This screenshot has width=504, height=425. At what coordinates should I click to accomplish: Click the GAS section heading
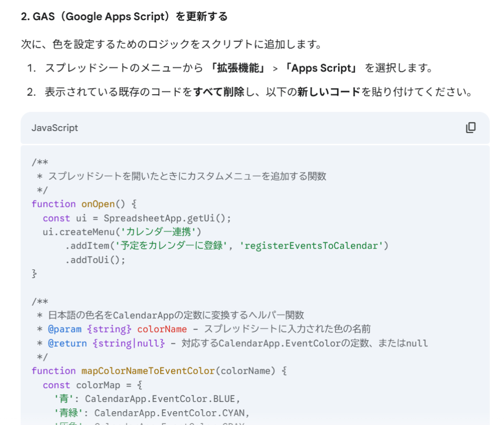(124, 16)
